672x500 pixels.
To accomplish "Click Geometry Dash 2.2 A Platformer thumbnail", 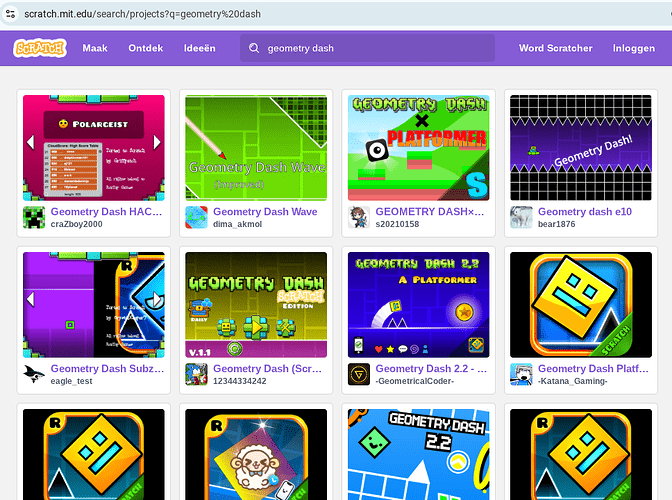I will [x=418, y=305].
